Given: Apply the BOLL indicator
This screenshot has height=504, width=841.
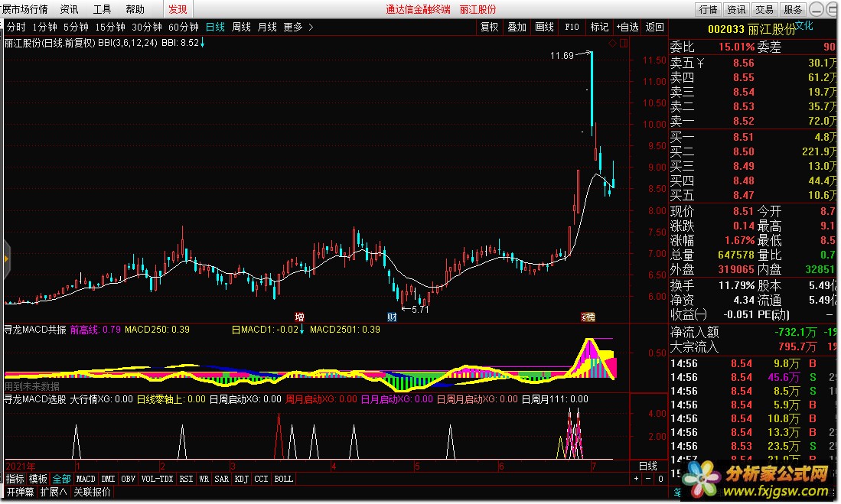Looking at the screenshot, I should [x=284, y=479].
